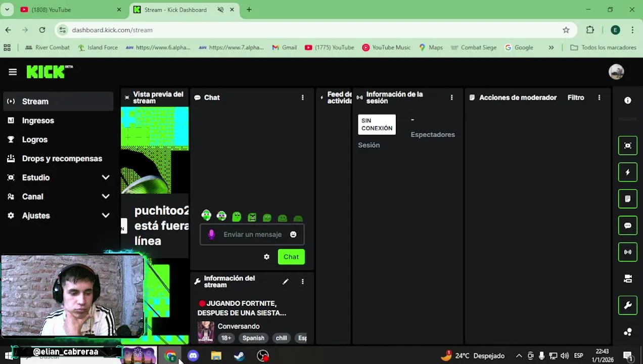Open the Información de la sesión options menu
The height and width of the screenshot is (364, 643).
click(x=451, y=98)
